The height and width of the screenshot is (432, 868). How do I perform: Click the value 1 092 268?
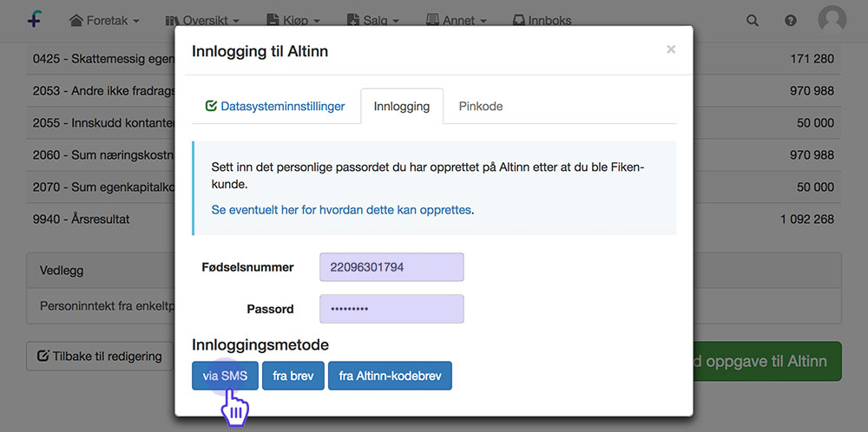pyautogui.click(x=807, y=219)
